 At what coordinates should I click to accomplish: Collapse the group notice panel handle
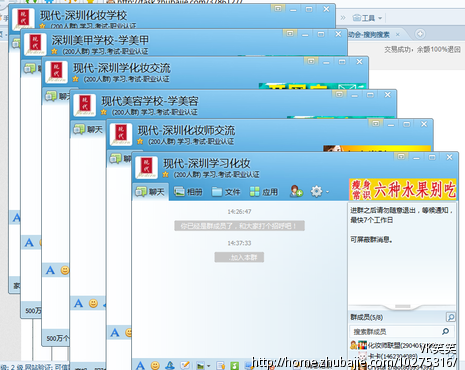tap(402, 306)
